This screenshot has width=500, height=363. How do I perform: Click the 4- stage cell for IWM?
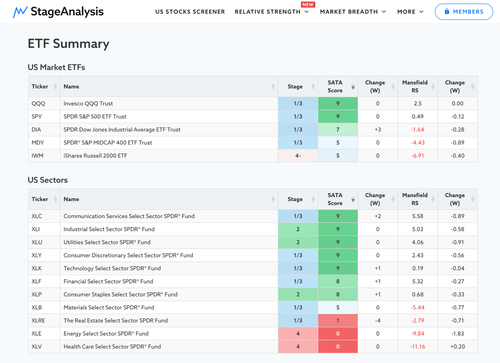tap(298, 156)
